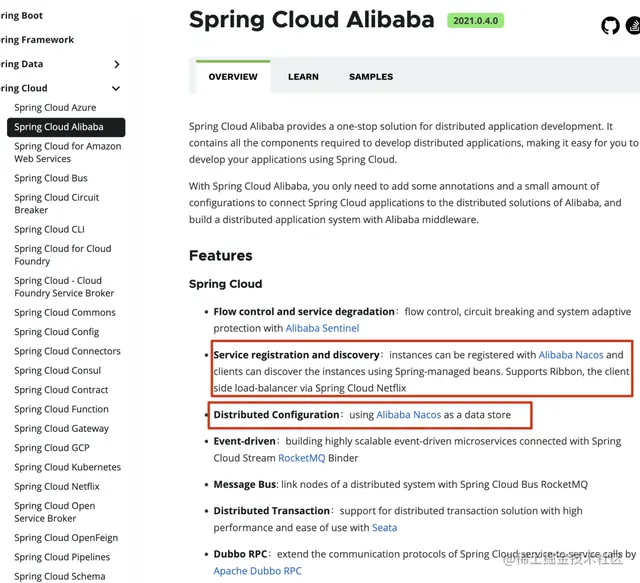Open Spring Cloud for Amazon Web Services
This screenshot has width=640, height=583.
[68, 152]
